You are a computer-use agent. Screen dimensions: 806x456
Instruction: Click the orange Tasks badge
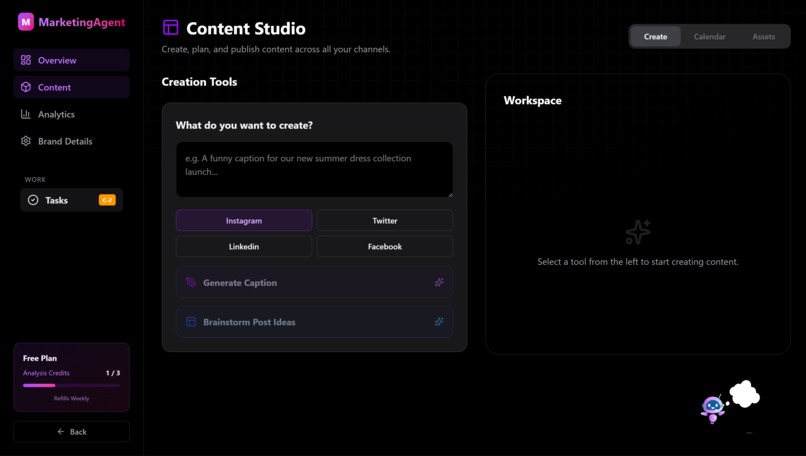(107, 200)
